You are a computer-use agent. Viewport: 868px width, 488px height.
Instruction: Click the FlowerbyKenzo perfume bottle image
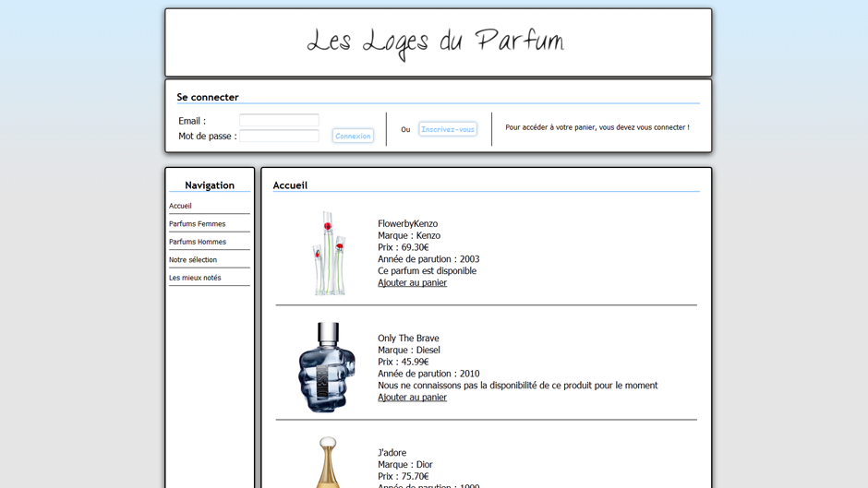click(x=329, y=253)
